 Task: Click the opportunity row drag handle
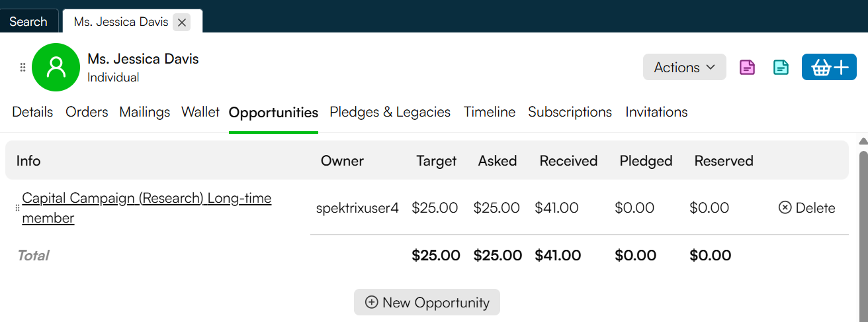(x=17, y=208)
